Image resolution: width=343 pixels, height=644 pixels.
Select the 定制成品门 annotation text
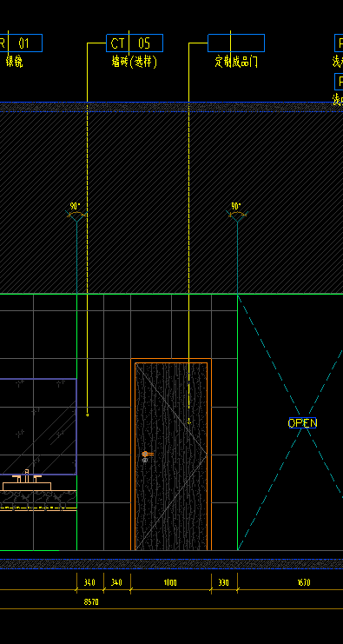click(x=236, y=62)
